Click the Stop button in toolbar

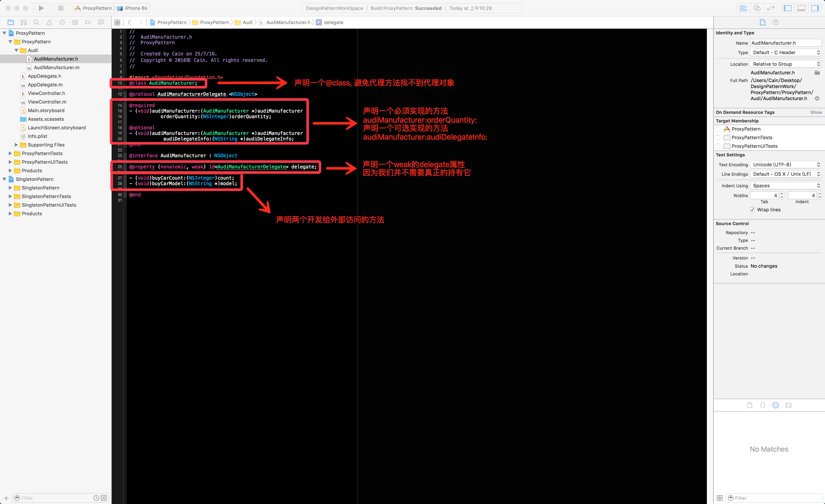tap(61, 8)
